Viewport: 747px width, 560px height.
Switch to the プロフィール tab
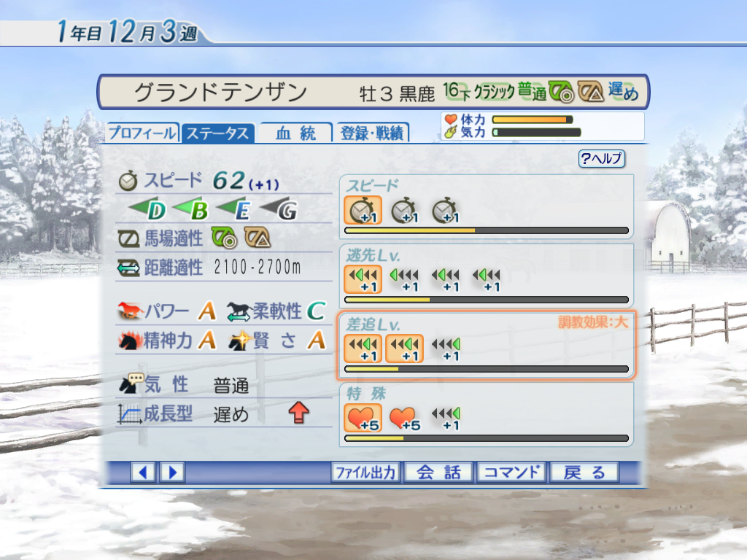tap(142, 133)
